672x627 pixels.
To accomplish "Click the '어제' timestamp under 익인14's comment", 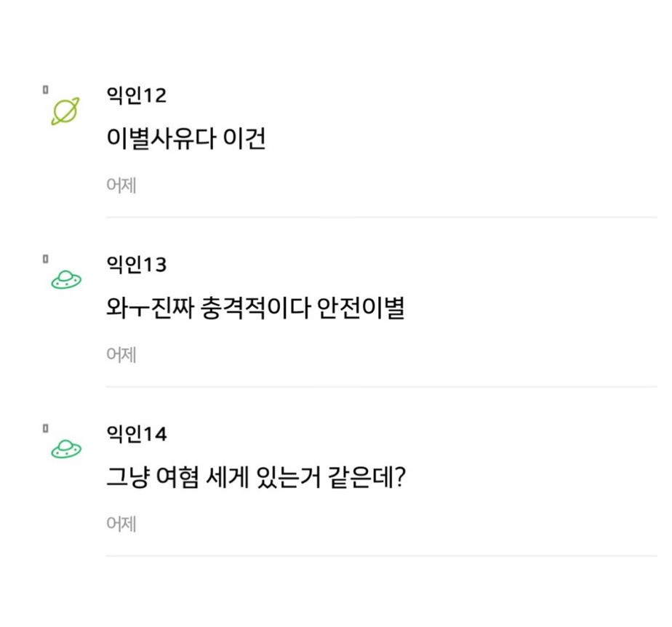I will pyautogui.click(x=121, y=524).
